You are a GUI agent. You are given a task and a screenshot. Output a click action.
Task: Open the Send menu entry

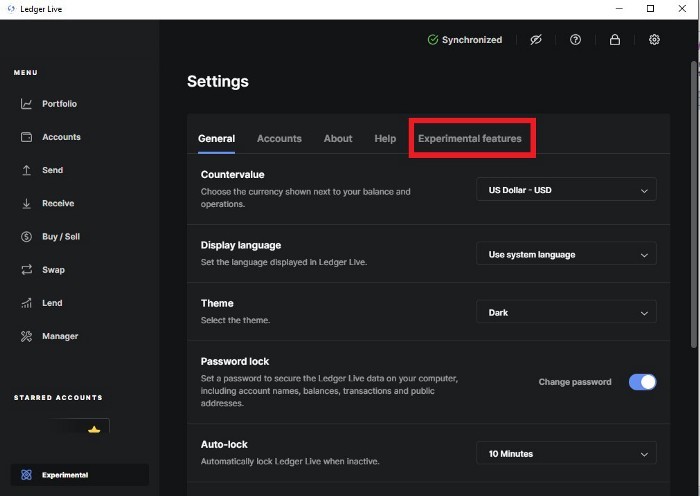(53, 170)
